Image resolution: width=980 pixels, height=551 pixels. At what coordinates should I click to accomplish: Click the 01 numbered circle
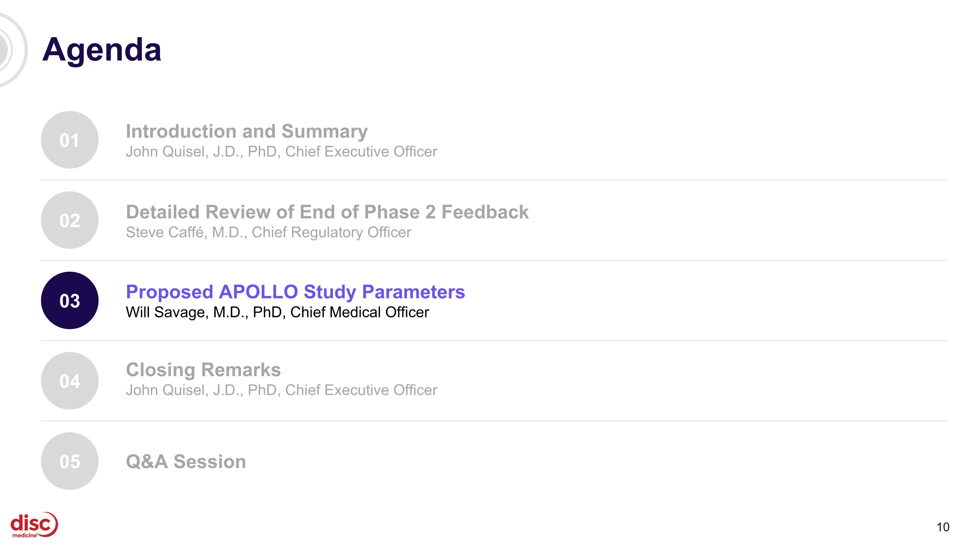[x=70, y=140]
